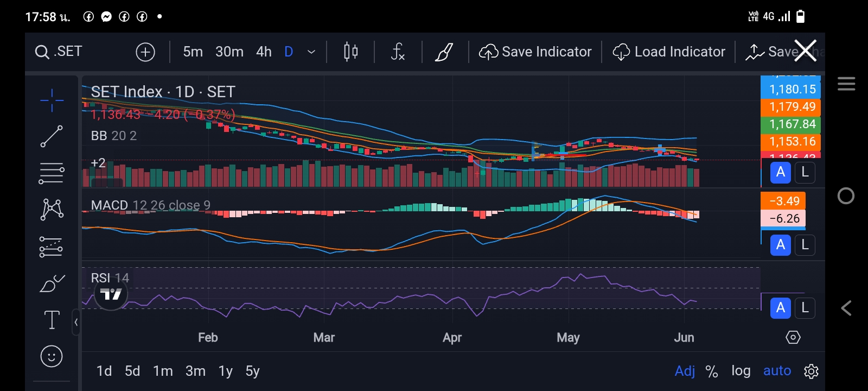868x391 pixels.
Task: Toggle log scale mode
Action: (741, 371)
